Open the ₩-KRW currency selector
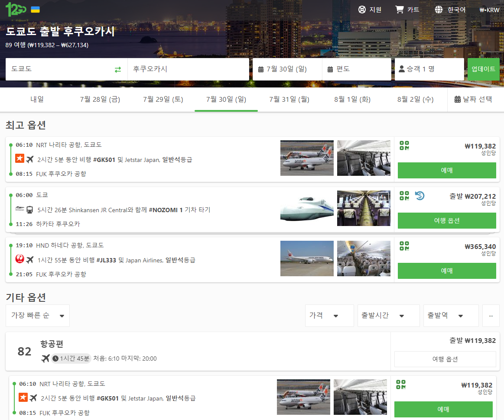 point(489,10)
